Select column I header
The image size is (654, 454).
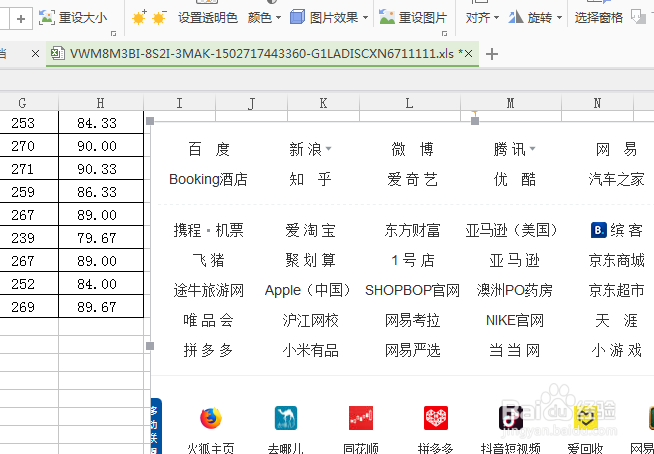coord(179,103)
